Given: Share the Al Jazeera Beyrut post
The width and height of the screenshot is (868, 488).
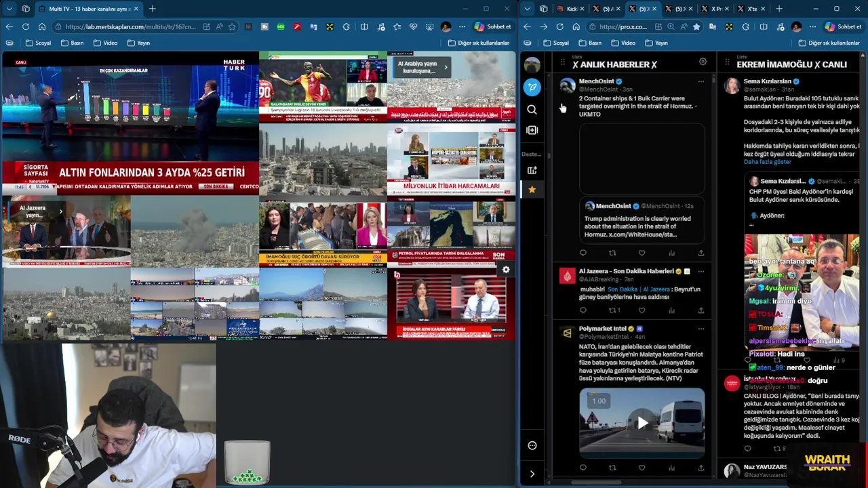Looking at the screenshot, I should [701, 310].
